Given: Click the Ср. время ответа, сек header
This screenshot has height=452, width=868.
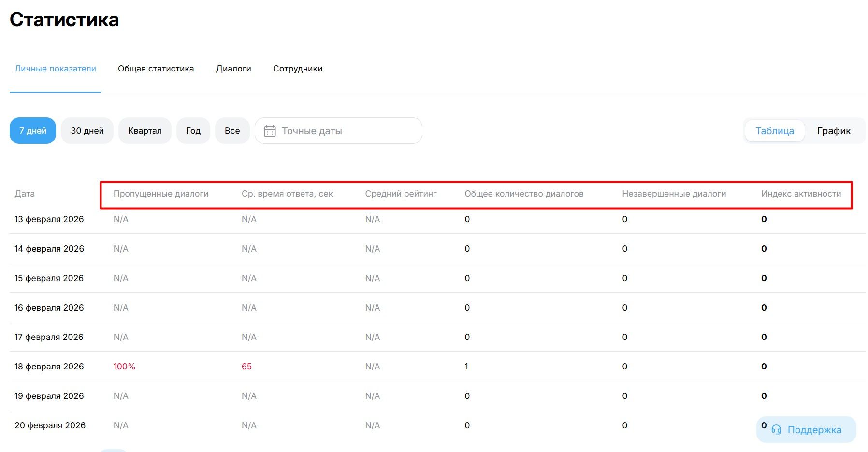Looking at the screenshot, I should point(287,194).
